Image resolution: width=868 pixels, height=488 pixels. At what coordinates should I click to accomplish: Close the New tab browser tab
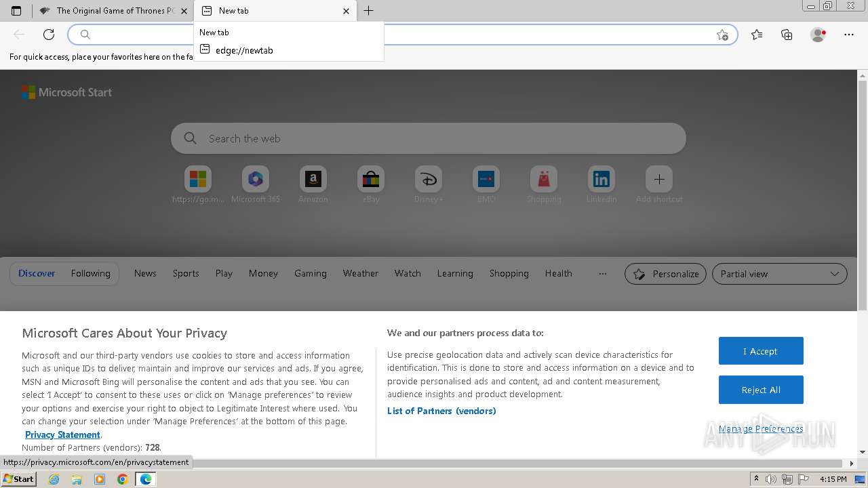pos(346,11)
